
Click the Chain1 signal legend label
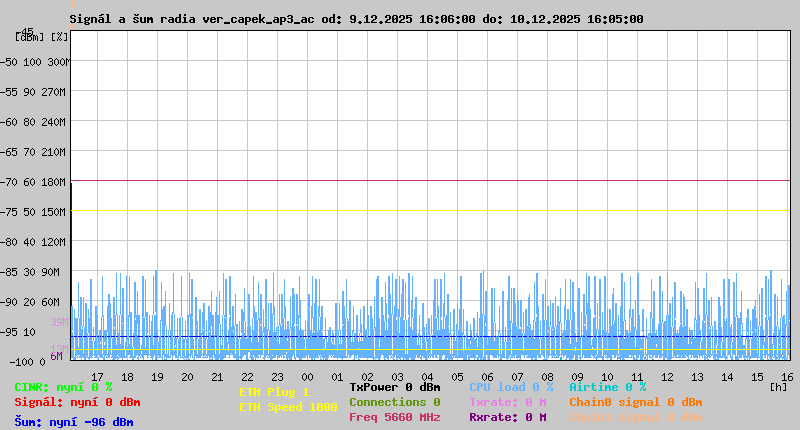tap(635, 417)
